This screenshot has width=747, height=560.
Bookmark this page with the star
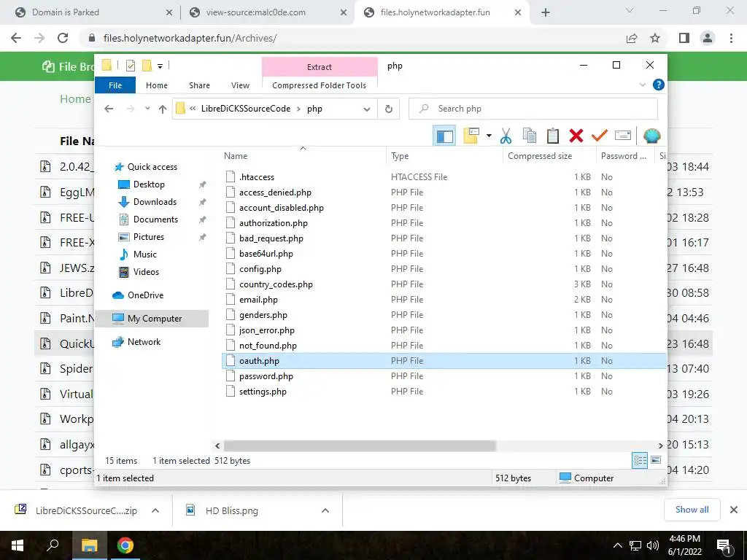pos(655,38)
